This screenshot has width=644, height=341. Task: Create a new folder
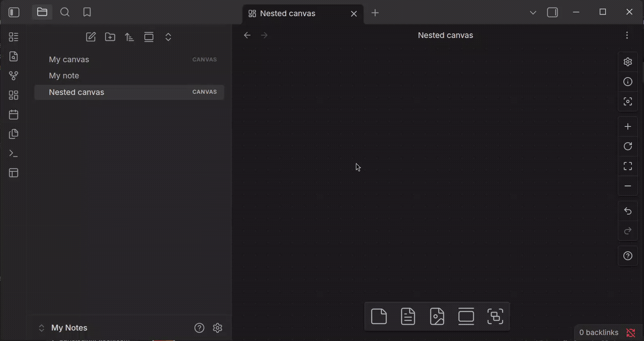[x=110, y=37]
